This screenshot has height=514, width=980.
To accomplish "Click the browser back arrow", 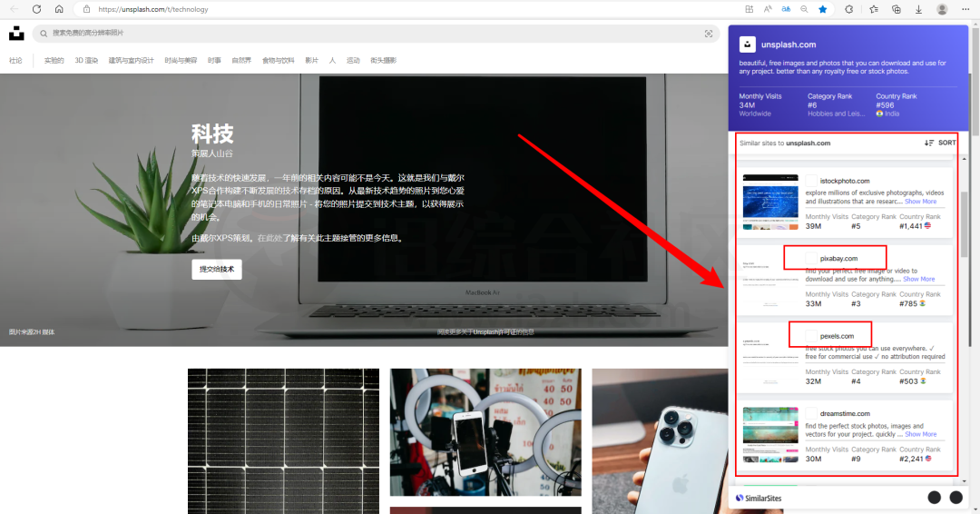I will [x=15, y=9].
